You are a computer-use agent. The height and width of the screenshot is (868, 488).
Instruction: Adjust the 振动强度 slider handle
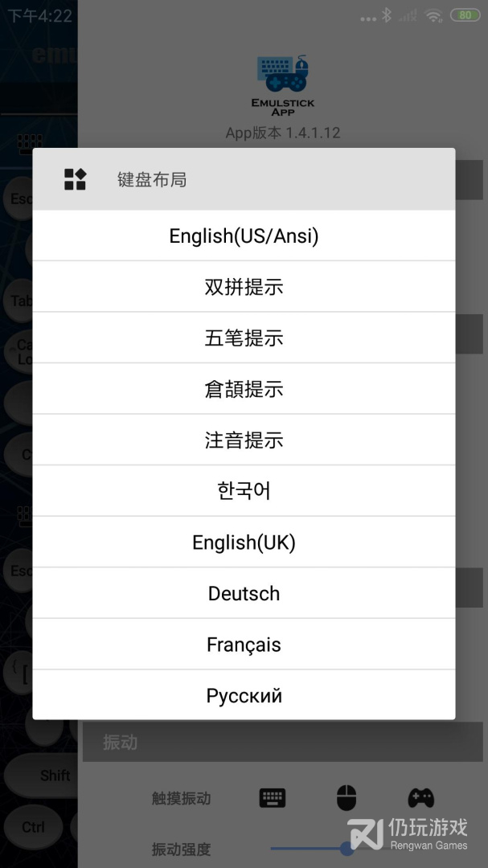(x=347, y=848)
